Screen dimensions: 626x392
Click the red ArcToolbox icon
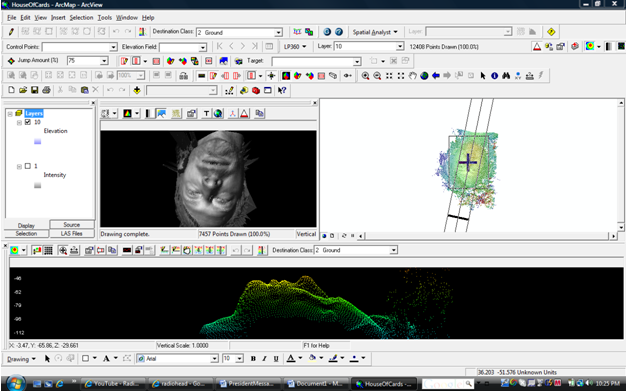click(256, 90)
